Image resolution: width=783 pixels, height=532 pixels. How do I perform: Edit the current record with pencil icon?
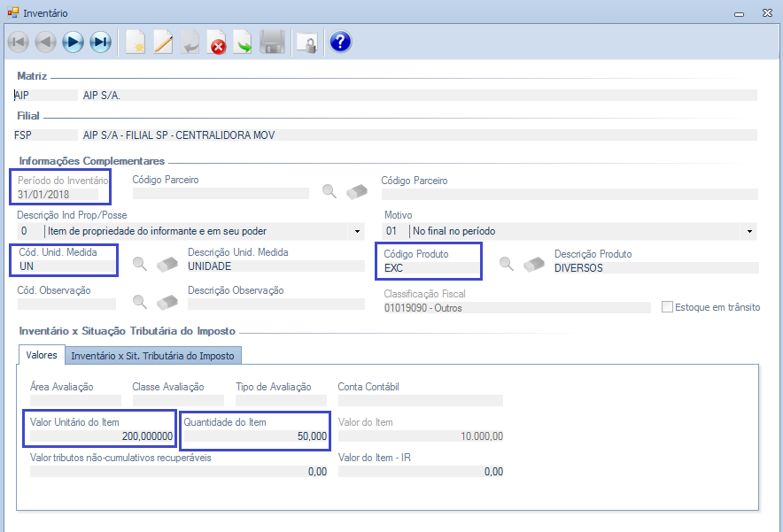[x=163, y=42]
